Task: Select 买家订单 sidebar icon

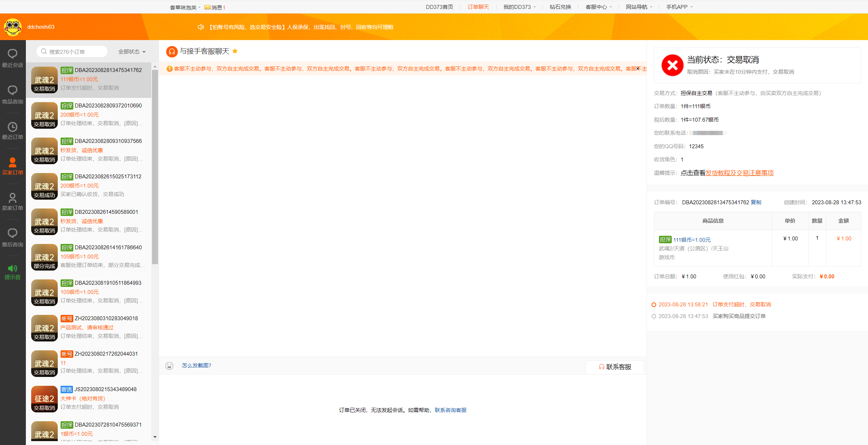Action: (x=12, y=166)
